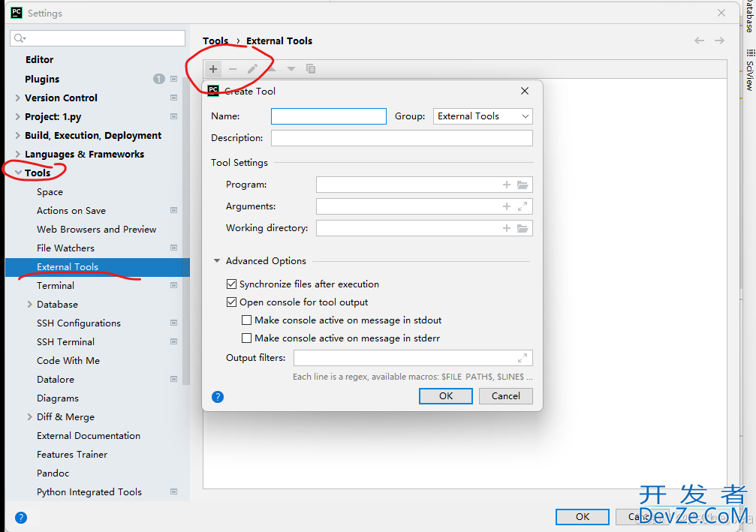Toggle Synchronize files after execution
Viewport: 756px width, 532px height.
(231, 284)
